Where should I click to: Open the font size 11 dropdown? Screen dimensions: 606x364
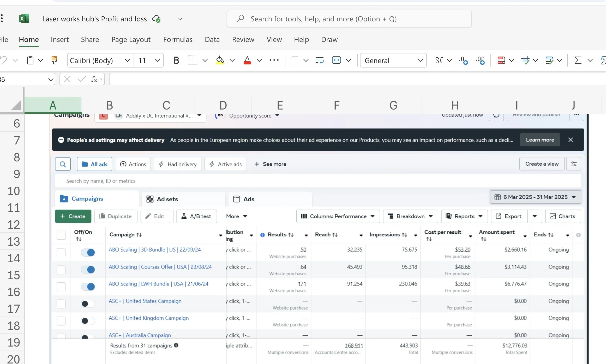(157, 60)
